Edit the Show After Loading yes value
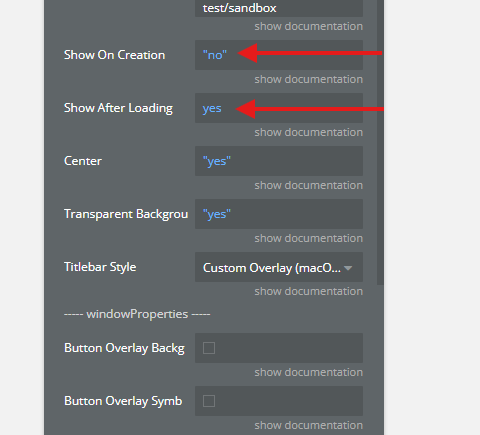Screen dimensions: 480x435 [x=279, y=108]
